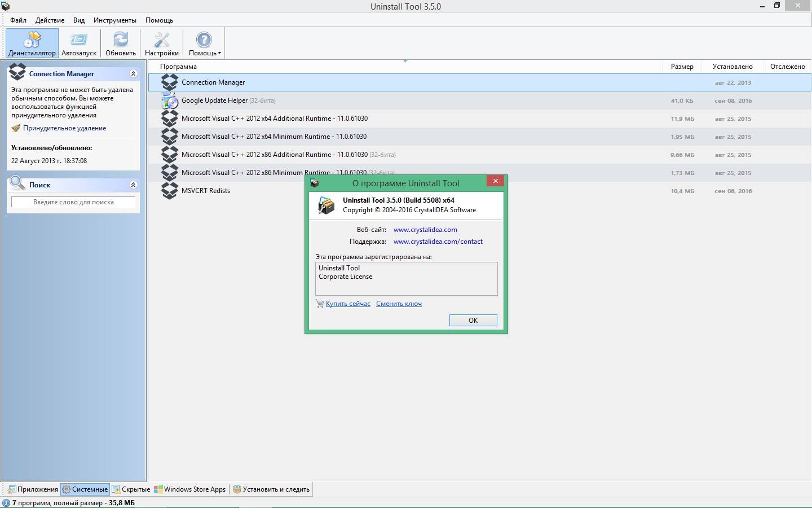
Task: Click 11,9 МБ size cell
Action: point(682,119)
